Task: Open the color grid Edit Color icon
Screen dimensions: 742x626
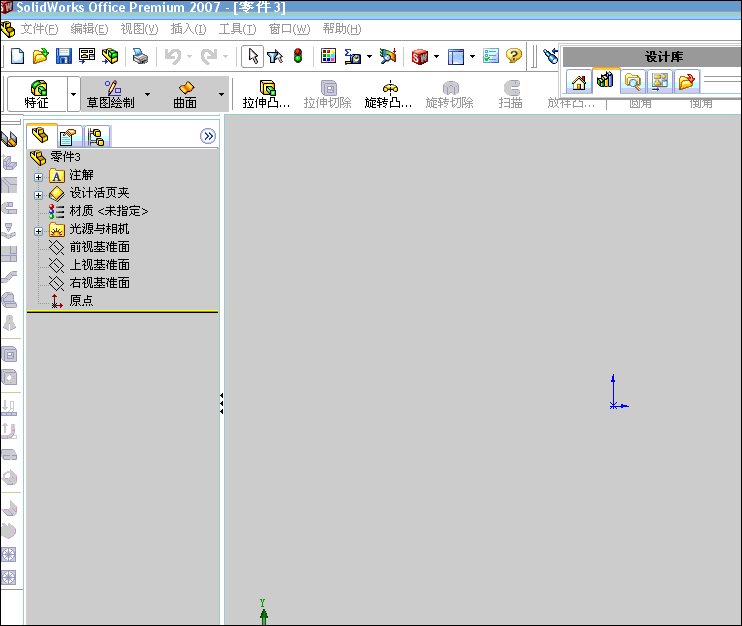Action: point(328,56)
